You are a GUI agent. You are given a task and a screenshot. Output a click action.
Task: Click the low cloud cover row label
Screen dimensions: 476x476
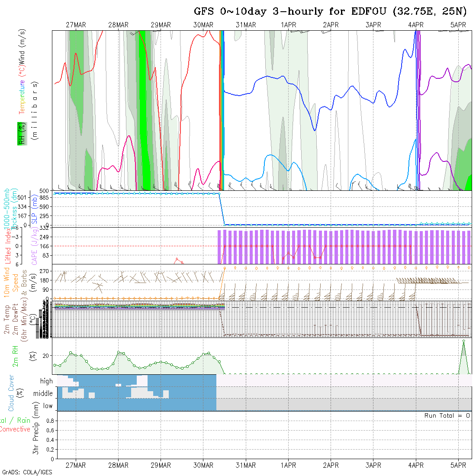click(x=48, y=406)
